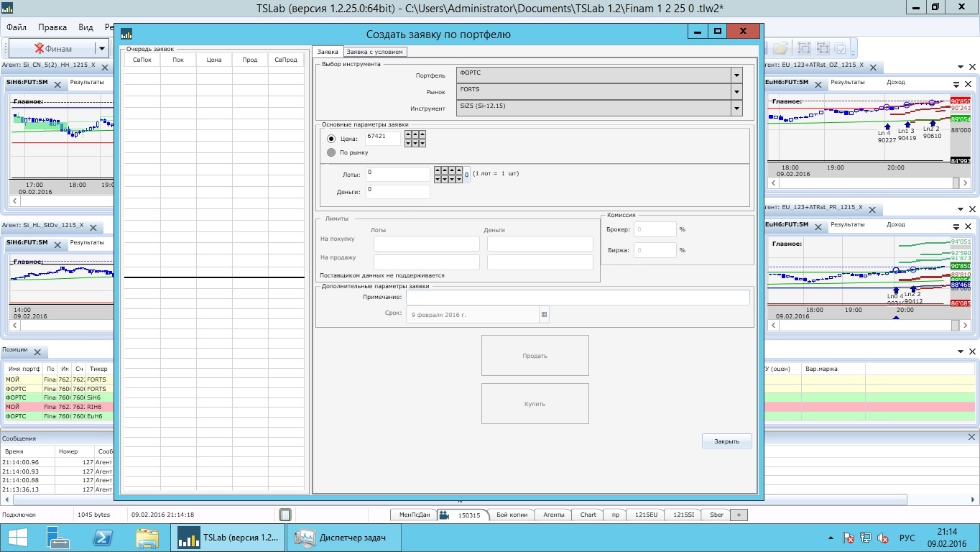Click the Купить buy button

[535, 403]
